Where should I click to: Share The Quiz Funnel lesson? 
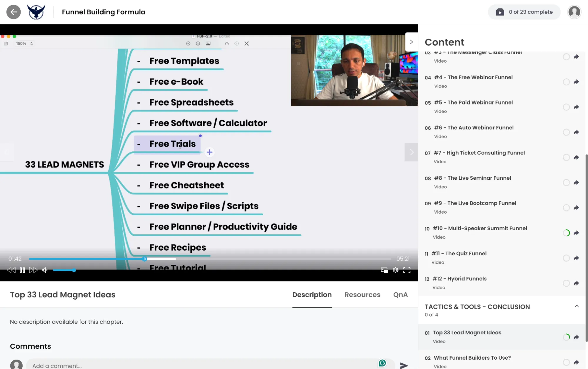coord(576,258)
